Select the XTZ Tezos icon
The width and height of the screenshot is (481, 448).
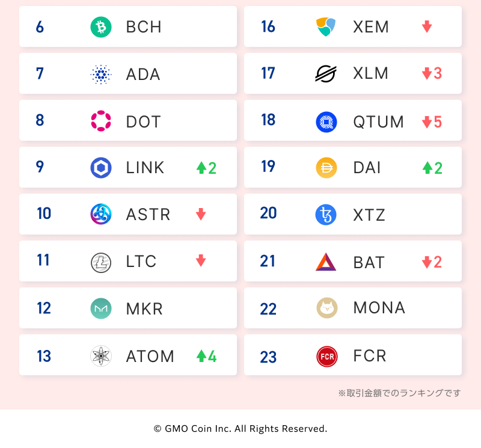pos(326,215)
